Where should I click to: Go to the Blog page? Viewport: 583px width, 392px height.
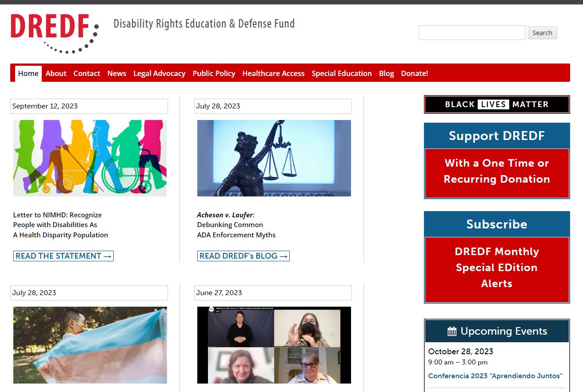(387, 73)
